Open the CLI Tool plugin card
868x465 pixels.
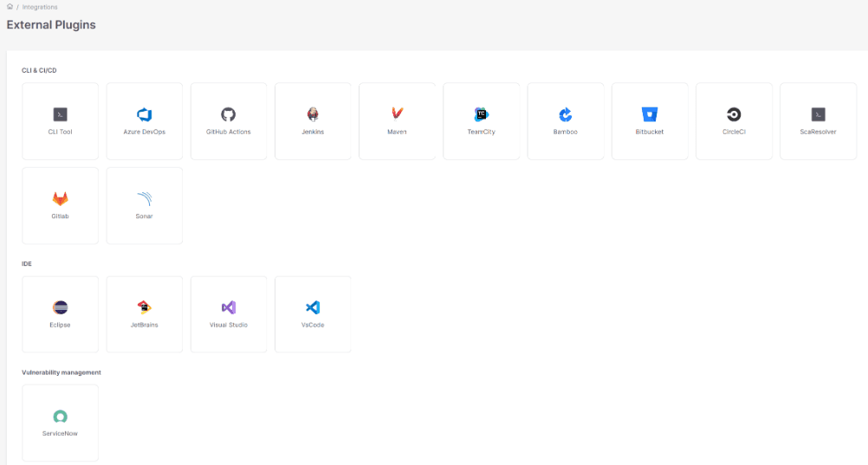click(61, 121)
